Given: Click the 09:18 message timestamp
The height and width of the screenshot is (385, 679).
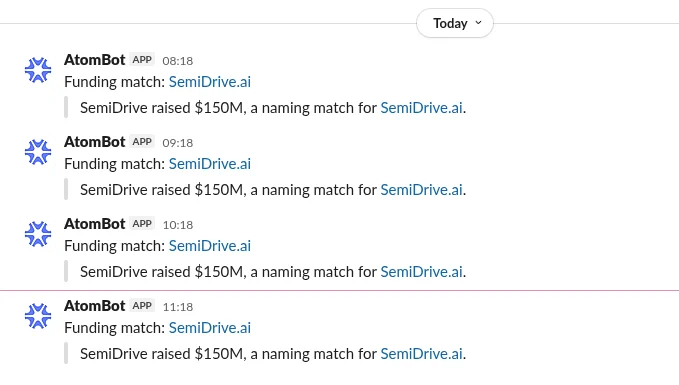Looking at the screenshot, I should [178, 143].
